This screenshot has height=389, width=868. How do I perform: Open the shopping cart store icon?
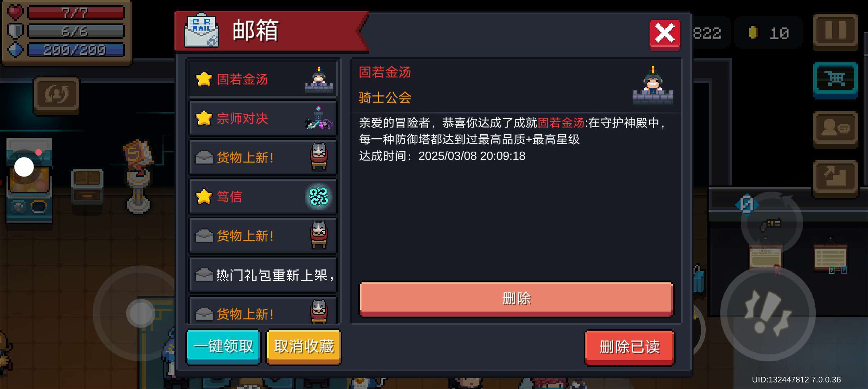point(835,80)
